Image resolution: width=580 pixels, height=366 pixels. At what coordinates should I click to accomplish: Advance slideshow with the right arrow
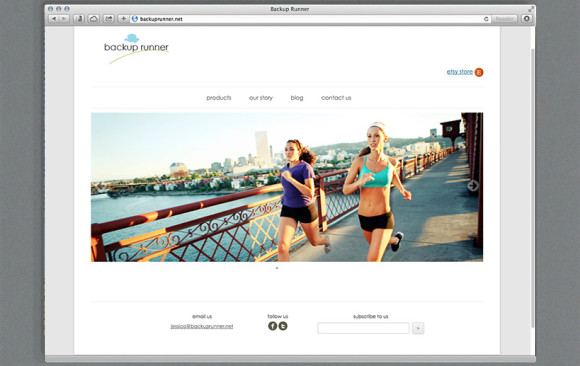coord(473,185)
